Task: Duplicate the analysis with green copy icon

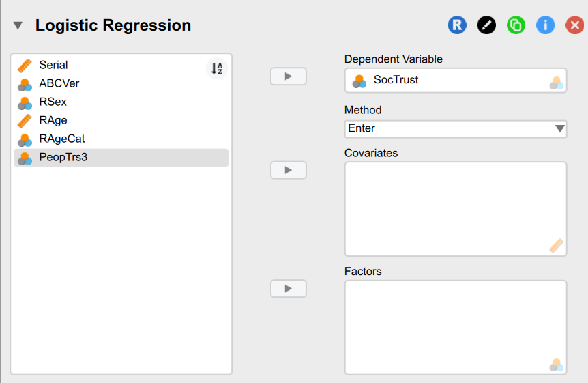Action: [x=516, y=25]
